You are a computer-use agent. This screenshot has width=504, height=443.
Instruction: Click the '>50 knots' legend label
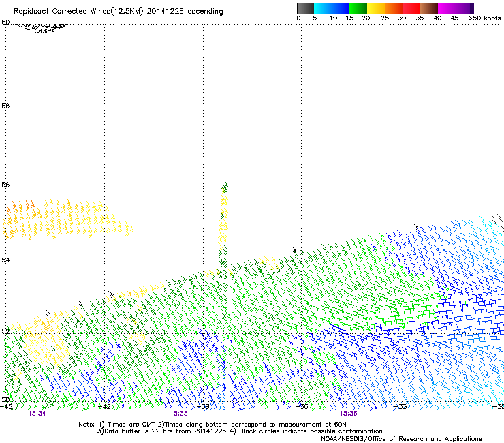[484, 18]
